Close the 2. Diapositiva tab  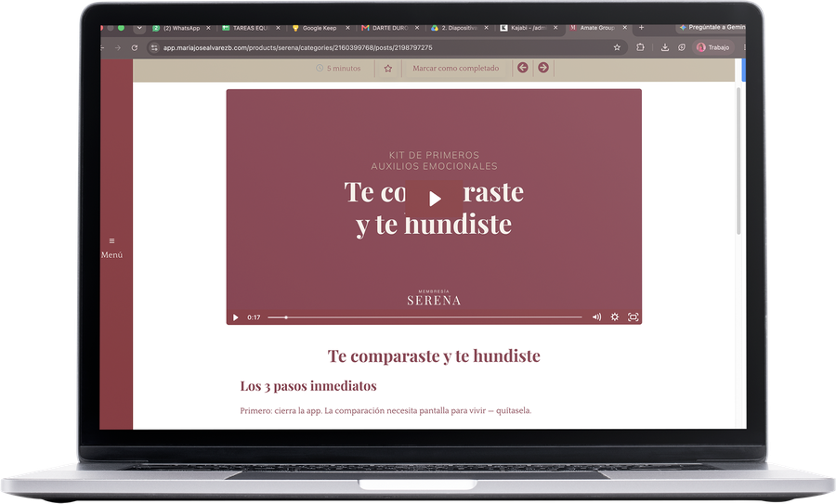[486, 28]
